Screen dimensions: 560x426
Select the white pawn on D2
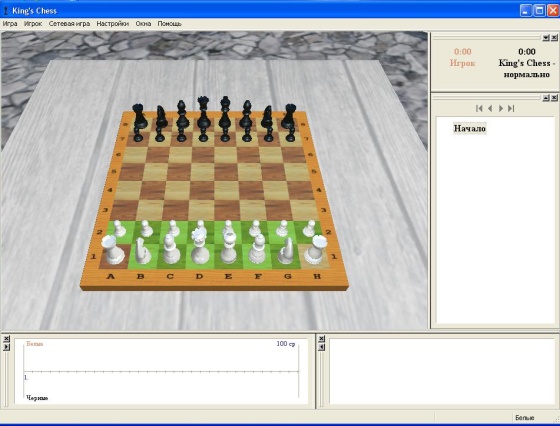click(x=201, y=225)
